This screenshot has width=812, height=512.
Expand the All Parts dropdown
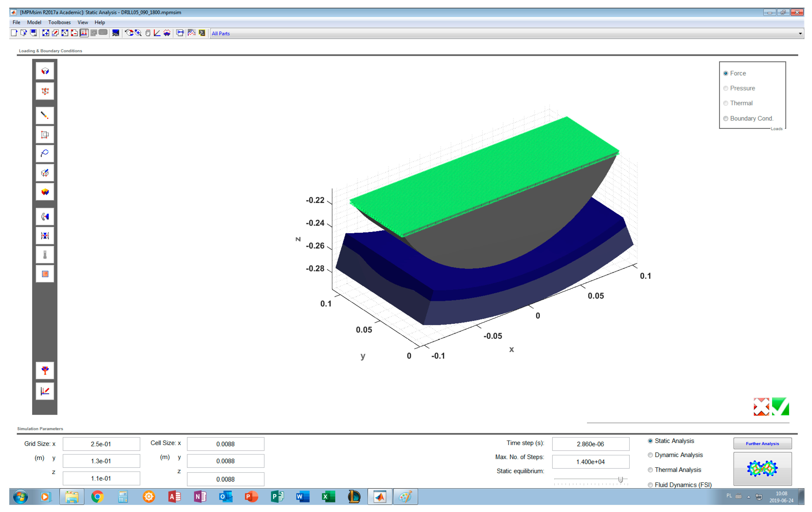tap(800, 33)
